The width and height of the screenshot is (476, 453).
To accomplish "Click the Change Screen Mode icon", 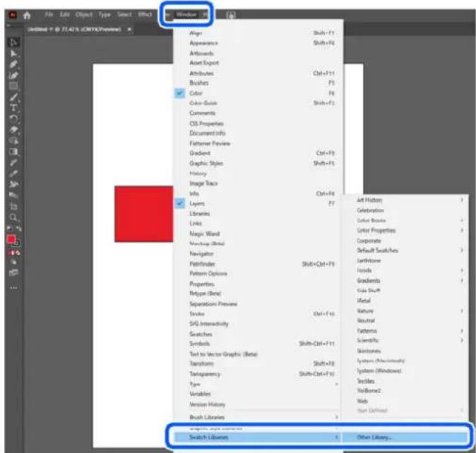I will tap(13, 272).
